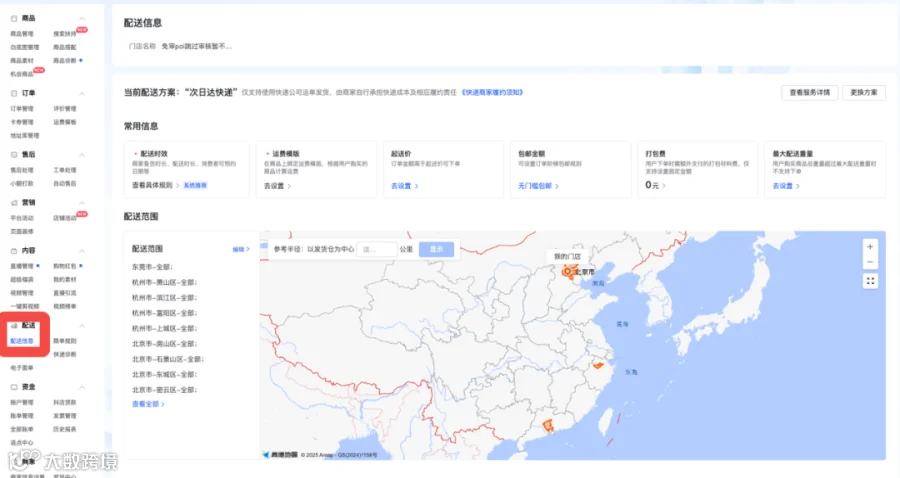Open 商品搭配 in the sidebar
The height and width of the screenshot is (478, 900).
(64, 47)
